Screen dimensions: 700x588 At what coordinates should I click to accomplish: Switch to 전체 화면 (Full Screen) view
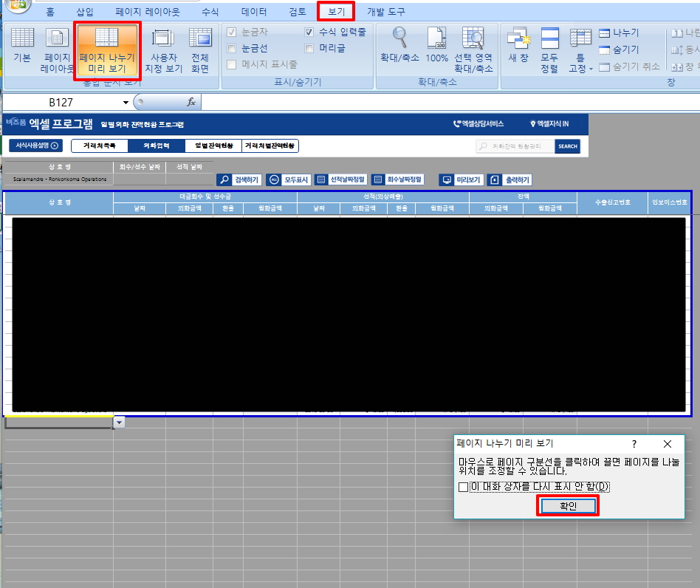pos(200,49)
